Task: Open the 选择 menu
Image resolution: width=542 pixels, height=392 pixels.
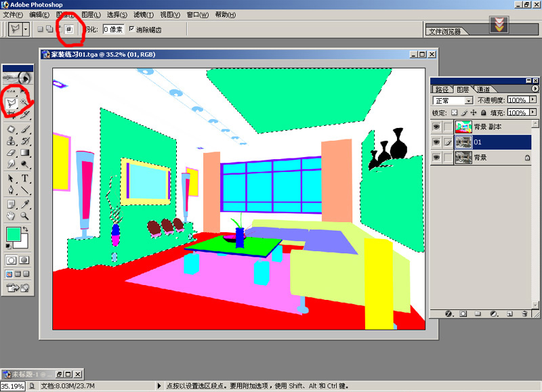Action: (x=117, y=15)
